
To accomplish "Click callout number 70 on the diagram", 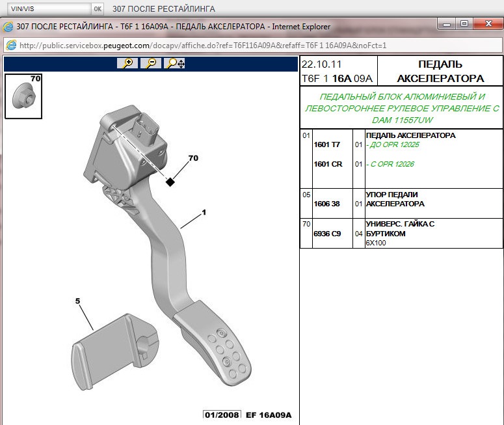I will 193,158.
